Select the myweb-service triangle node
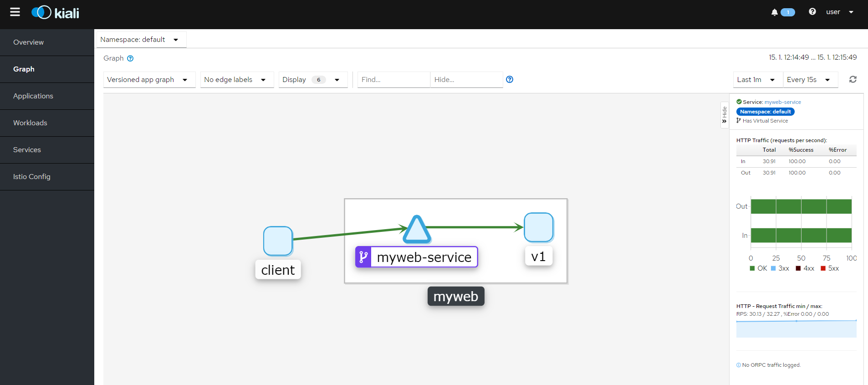 coord(417,229)
